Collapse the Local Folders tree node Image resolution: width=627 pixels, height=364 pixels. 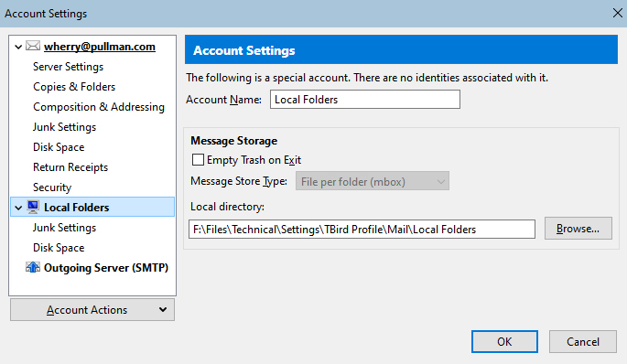[x=18, y=208]
